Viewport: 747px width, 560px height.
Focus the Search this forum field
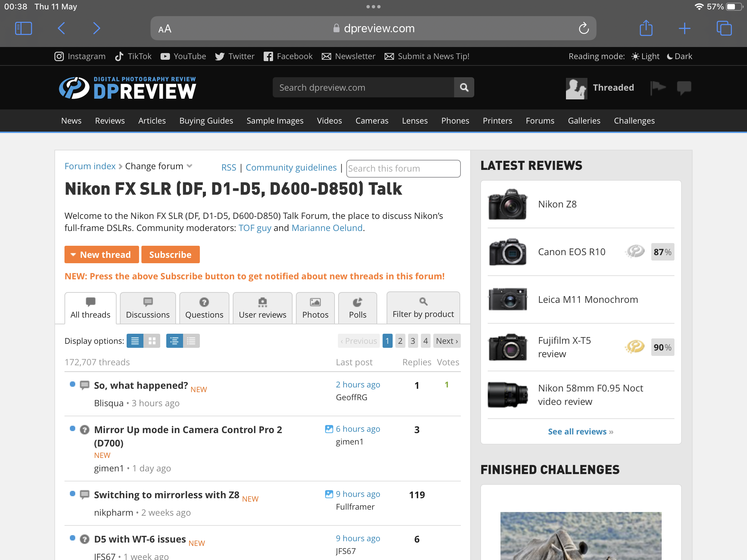[403, 169]
